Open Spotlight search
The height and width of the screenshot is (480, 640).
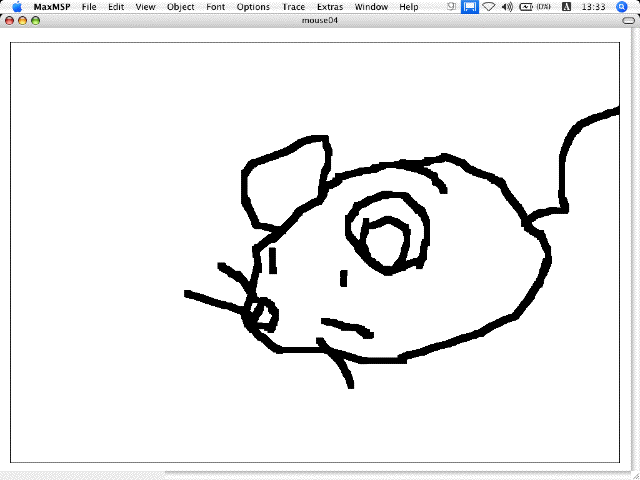coord(621,7)
